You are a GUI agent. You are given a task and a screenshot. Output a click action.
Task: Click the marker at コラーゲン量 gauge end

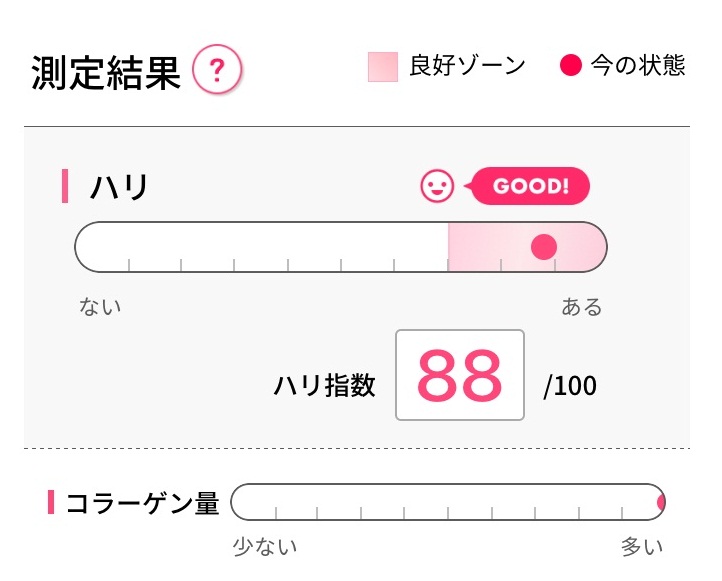tap(661, 502)
